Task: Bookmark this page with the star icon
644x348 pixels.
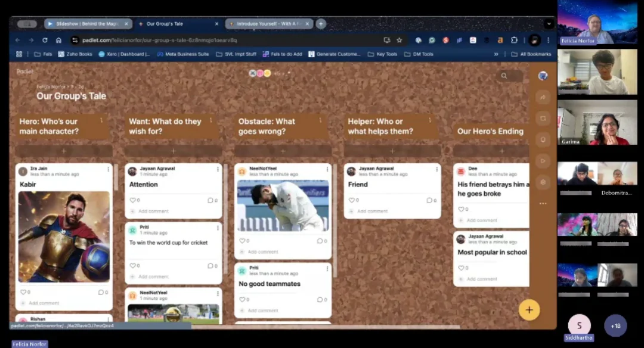Action: click(x=400, y=40)
